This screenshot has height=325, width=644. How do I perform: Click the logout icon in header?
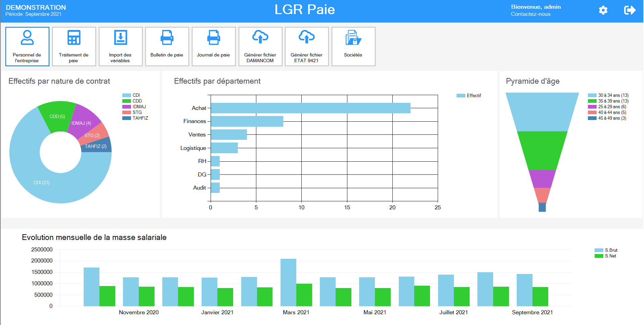tap(630, 10)
